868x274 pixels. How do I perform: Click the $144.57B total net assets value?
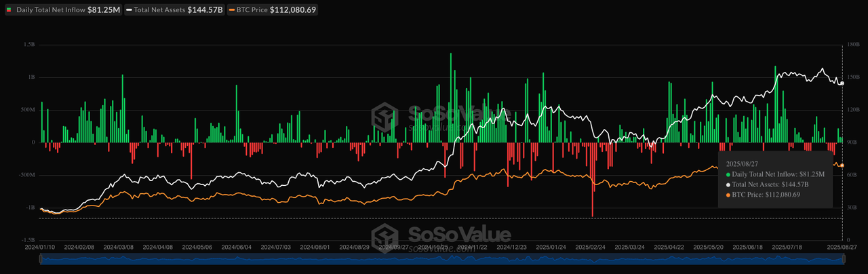tap(205, 9)
